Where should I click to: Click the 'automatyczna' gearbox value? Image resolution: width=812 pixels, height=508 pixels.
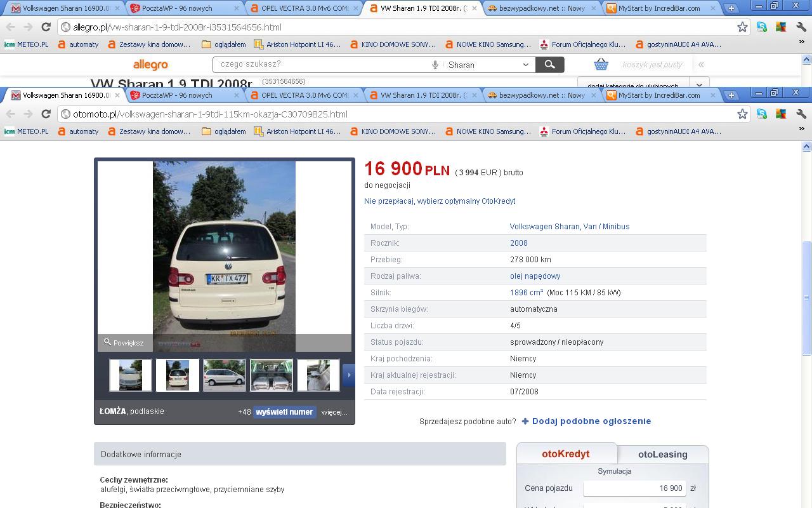[534, 309]
